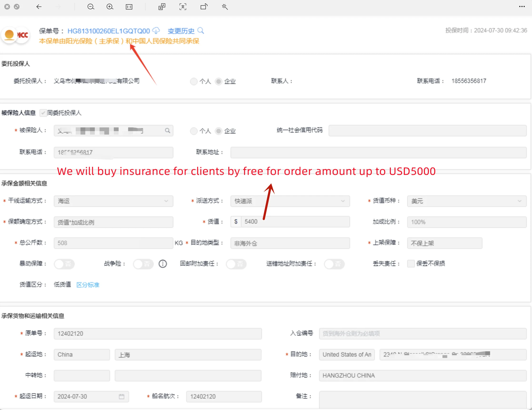
Task: Toggle the 战争险 switch
Action: (143, 264)
